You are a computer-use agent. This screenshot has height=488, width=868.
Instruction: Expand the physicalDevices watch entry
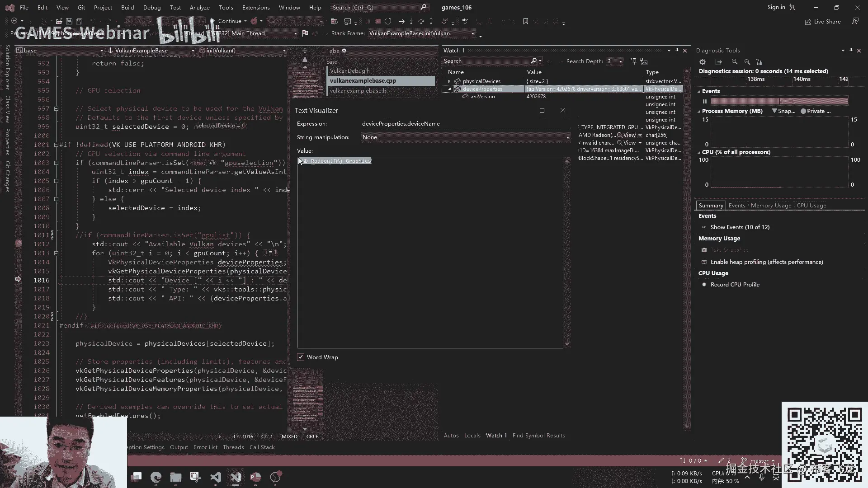pos(449,81)
